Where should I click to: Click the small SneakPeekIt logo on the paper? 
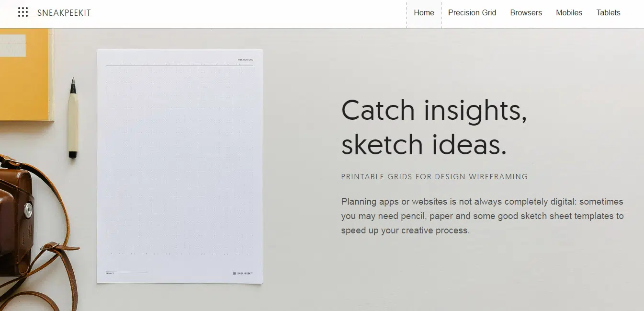point(243,273)
